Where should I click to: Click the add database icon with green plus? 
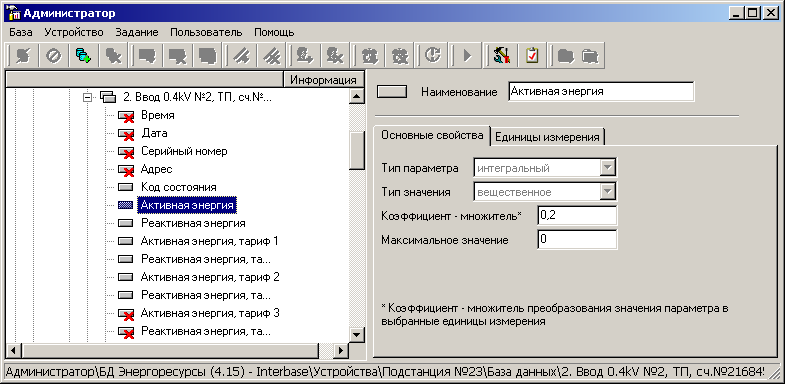83,56
